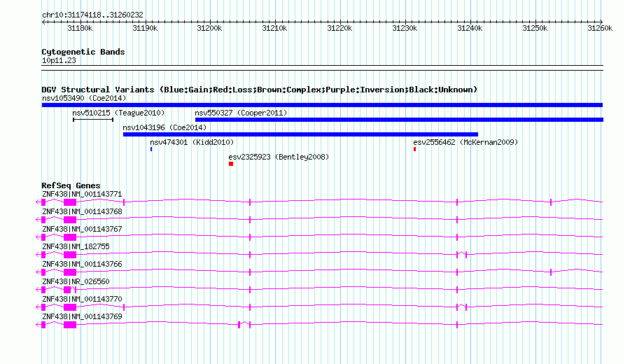Image resolution: width=623 pixels, height=364 pixels.
Task: Click the large exon block of NM_001143771
Action: (x=70, y=202)
